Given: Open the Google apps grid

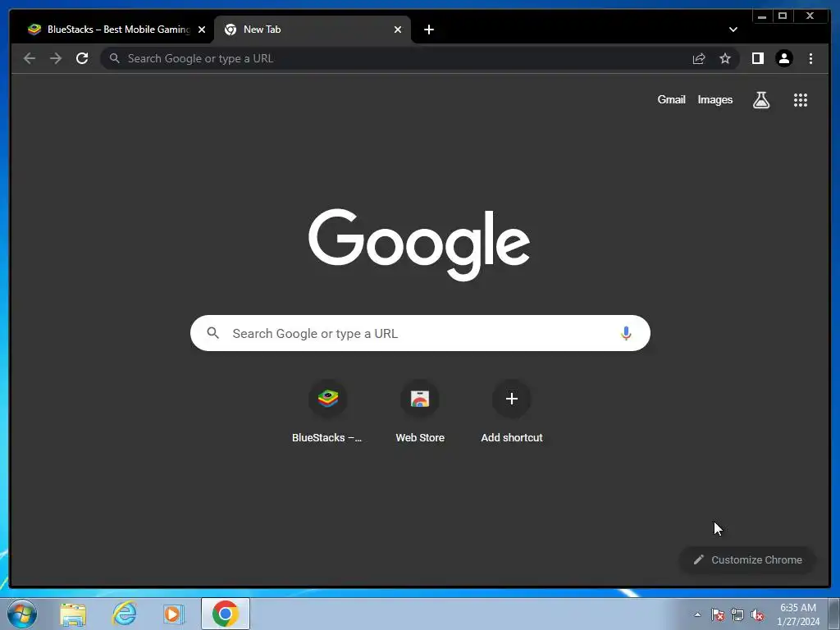Looking at the screenshot, I should [801, 99].
